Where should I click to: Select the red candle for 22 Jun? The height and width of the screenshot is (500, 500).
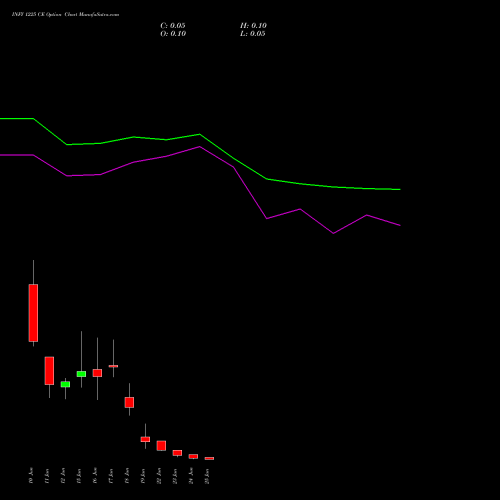pos(161,446)
